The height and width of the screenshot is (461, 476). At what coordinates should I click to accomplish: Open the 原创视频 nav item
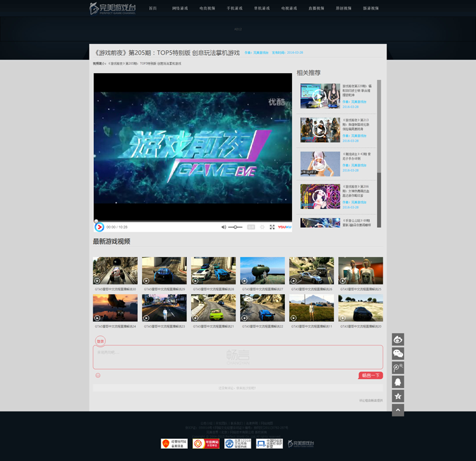343,8
